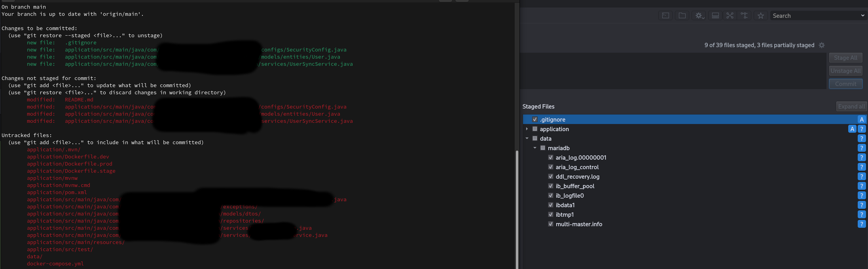Image resolution: width=868 pixels, height=269 pixels.
Task: Click the question mark badge on mariadb row
Action: [x=862, y=148]
